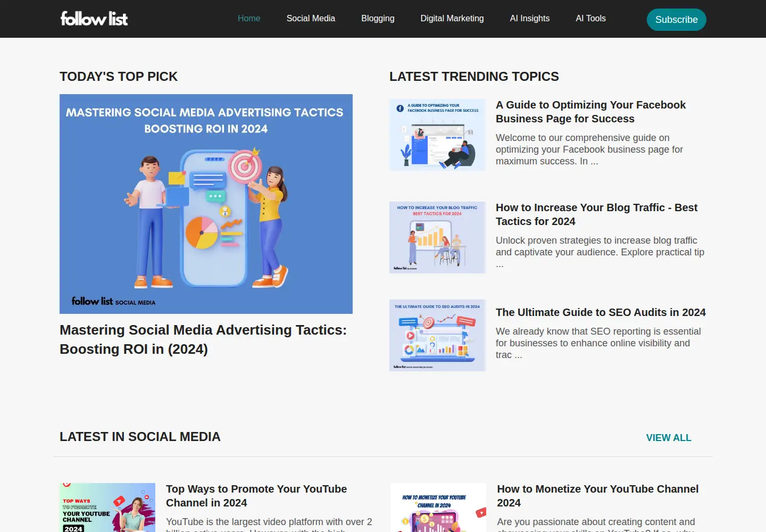Open the AI Tools menu item
766x532 pixels.
(x=590, y=18)
